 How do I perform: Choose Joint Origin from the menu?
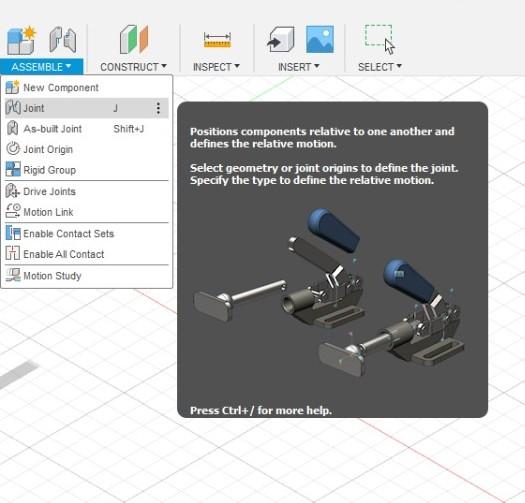86,149
